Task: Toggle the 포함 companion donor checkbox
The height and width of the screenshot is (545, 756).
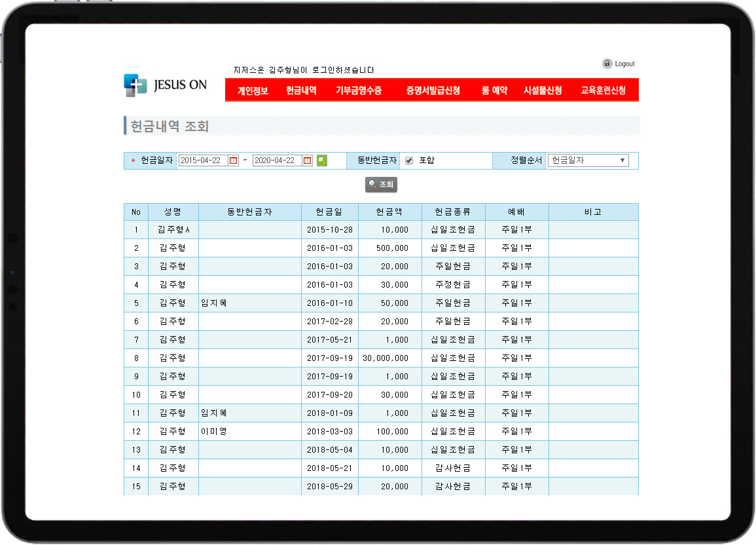Action: tap(409, 160)
